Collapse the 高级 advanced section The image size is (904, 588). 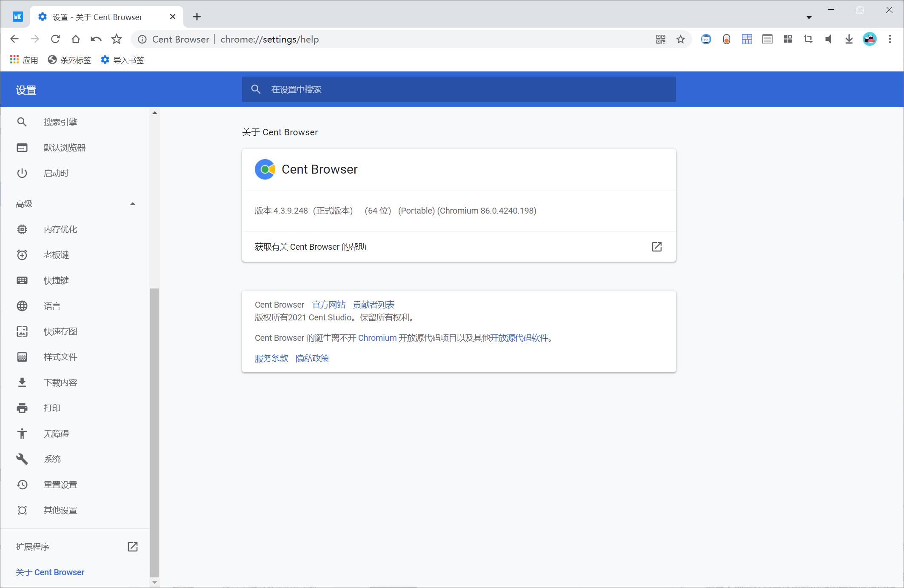click(132, 204)
